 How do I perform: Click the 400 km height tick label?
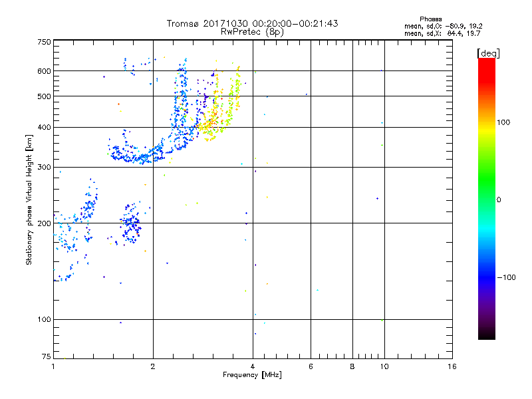coord(44,128)
